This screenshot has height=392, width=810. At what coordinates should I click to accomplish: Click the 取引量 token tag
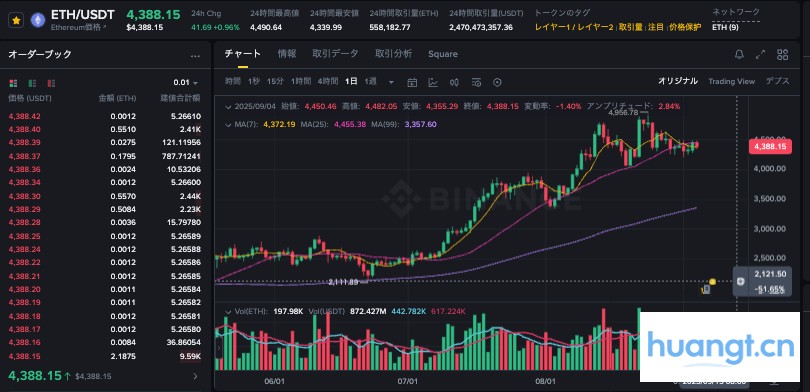click(630, 27)
